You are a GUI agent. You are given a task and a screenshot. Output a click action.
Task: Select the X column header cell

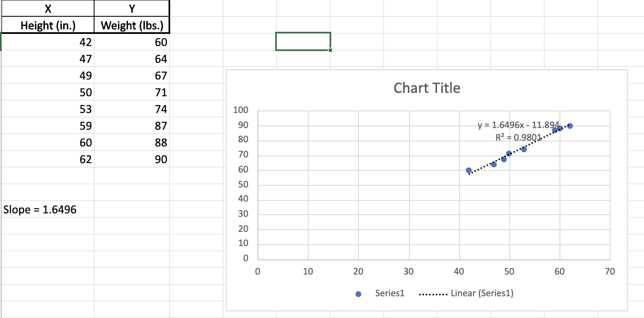[48, 8]
